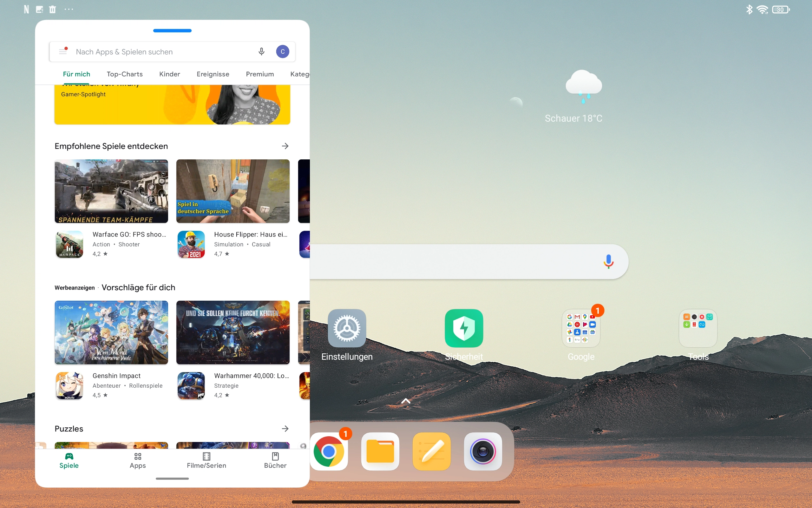The height and width of the screenshot is (508, 812).
Task: Open the Schauer 18°C weather widget
Action: point(574,97)
